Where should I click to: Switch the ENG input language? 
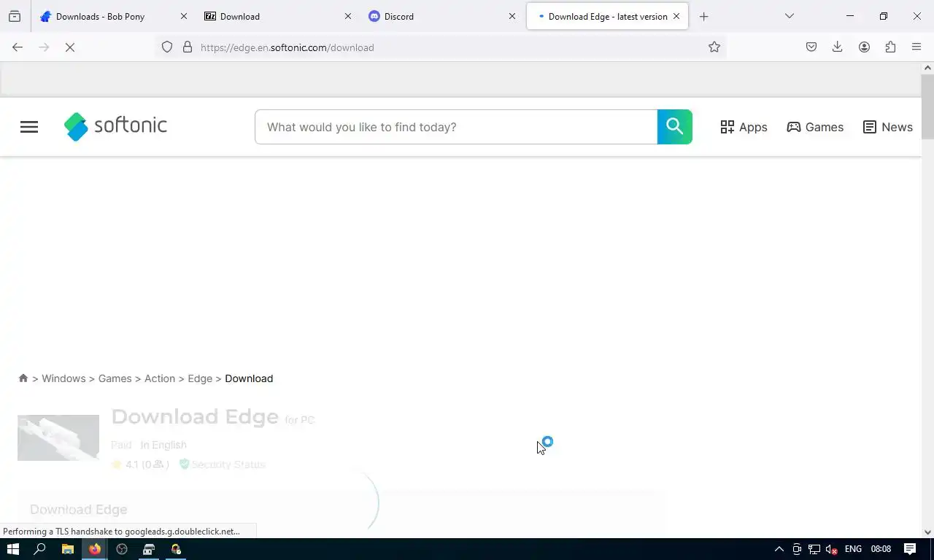853,549
